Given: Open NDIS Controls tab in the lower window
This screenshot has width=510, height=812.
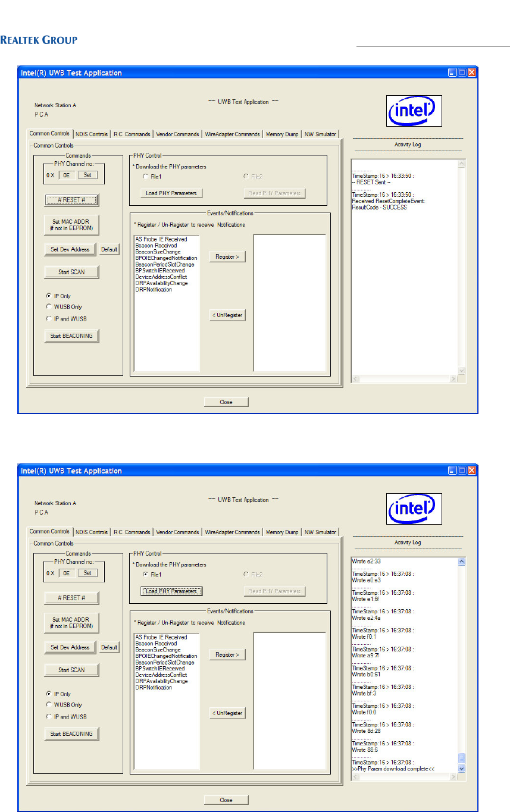Looking at the screenshot, I should point(92,532).
